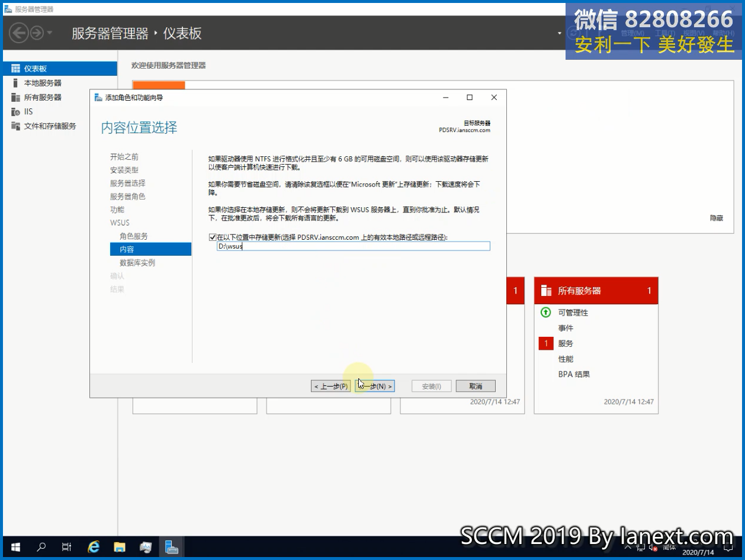The height and width of the screenshot is (560, 745).
Task: Click the 2020/7/14 12:47 timestamp in 所有服务器 tile
Action: coord(629,401)
